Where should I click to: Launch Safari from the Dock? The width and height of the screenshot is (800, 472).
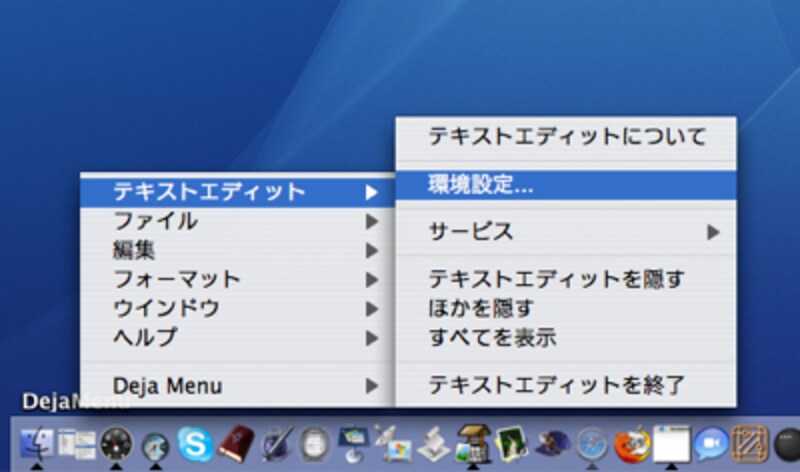click(592, 445)
